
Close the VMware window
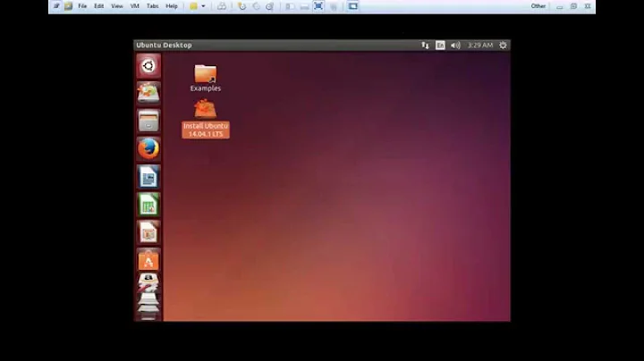click(x=588, y=6)
